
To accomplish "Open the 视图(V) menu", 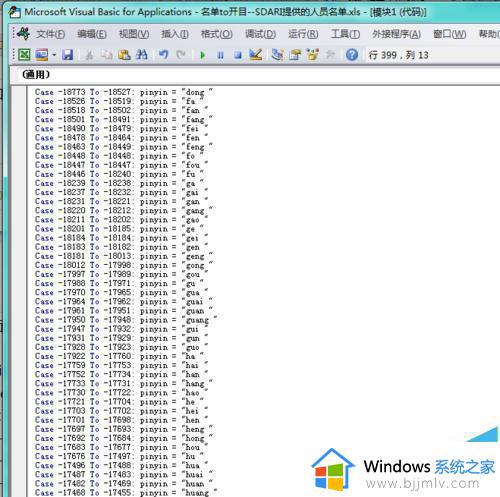I will coord(134,34).
